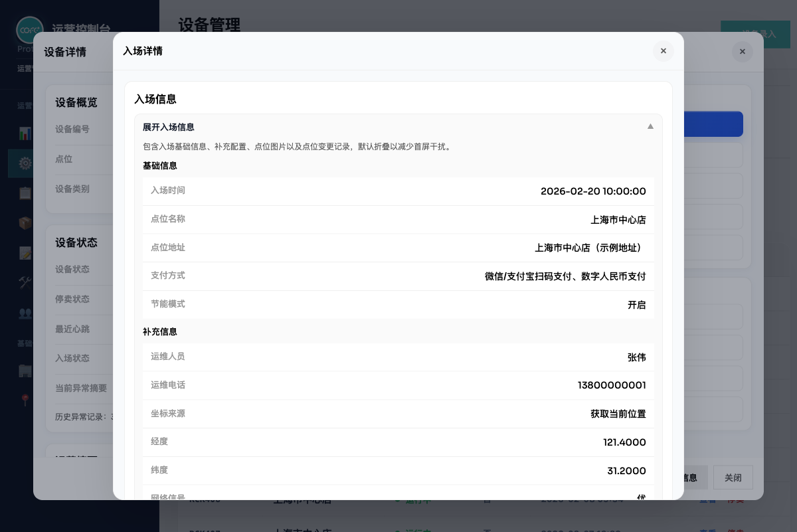Click 设备概览 heading in 设备详情 dialog
797x532 pixels.
tap(76, 102)
